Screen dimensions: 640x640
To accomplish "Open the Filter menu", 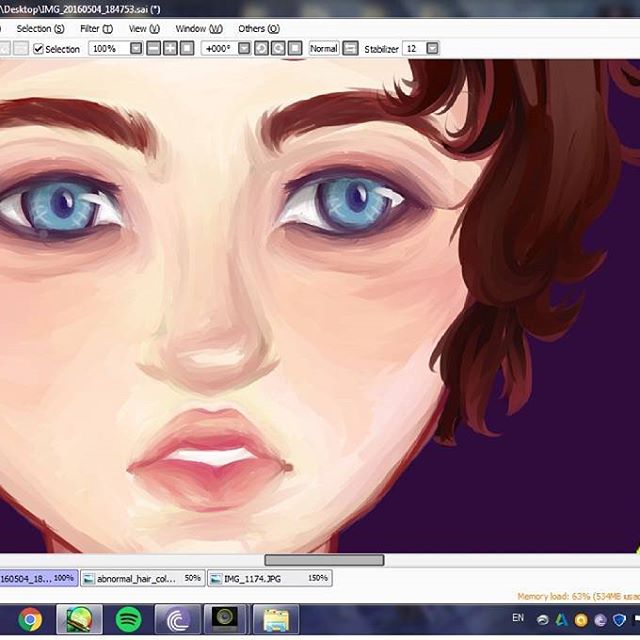I will pyautogui.click(x=96, y=29).
